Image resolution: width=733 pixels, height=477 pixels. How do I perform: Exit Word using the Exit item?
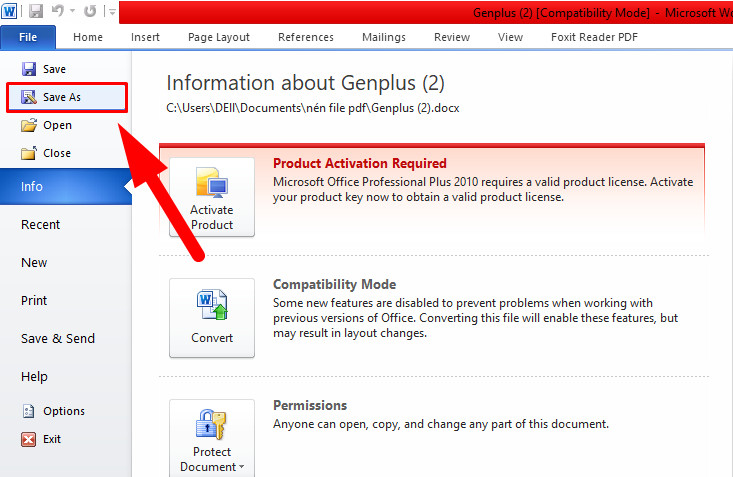(x=52, y=439)
